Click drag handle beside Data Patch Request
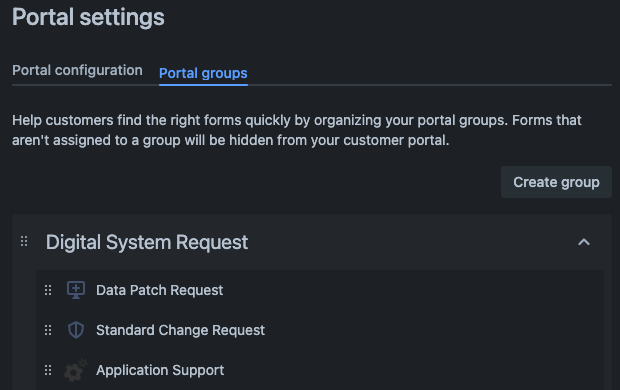Viewport: 620px width, 390px height. (48, 290)
